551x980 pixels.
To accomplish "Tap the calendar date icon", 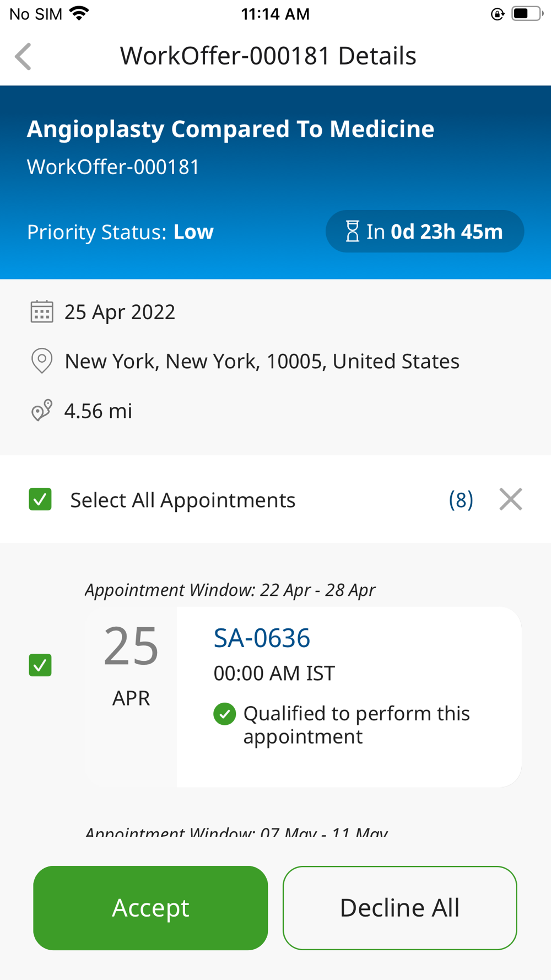I will [42, 311].
